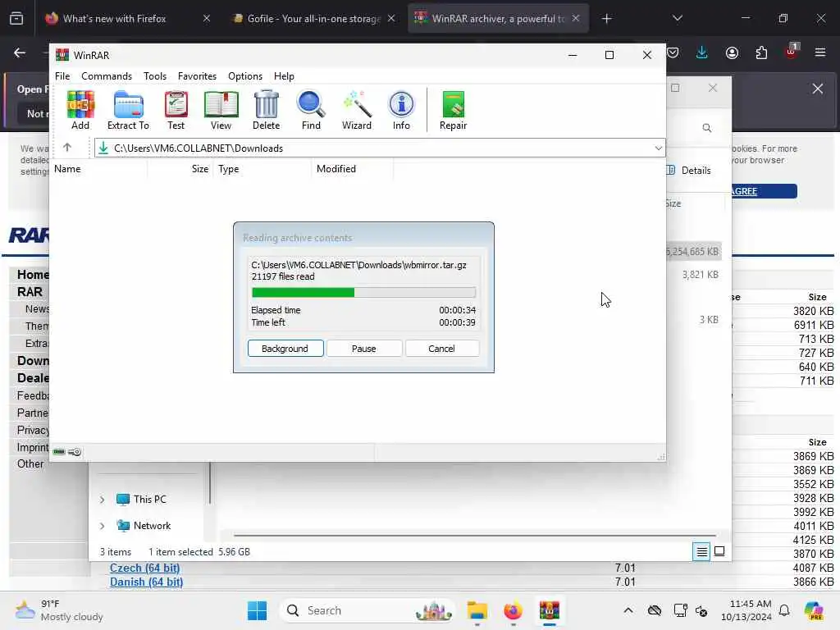This screenshot has width=840, height=630.
Task: Click the WinRAR address path field
Action: [x=380, y=148]
